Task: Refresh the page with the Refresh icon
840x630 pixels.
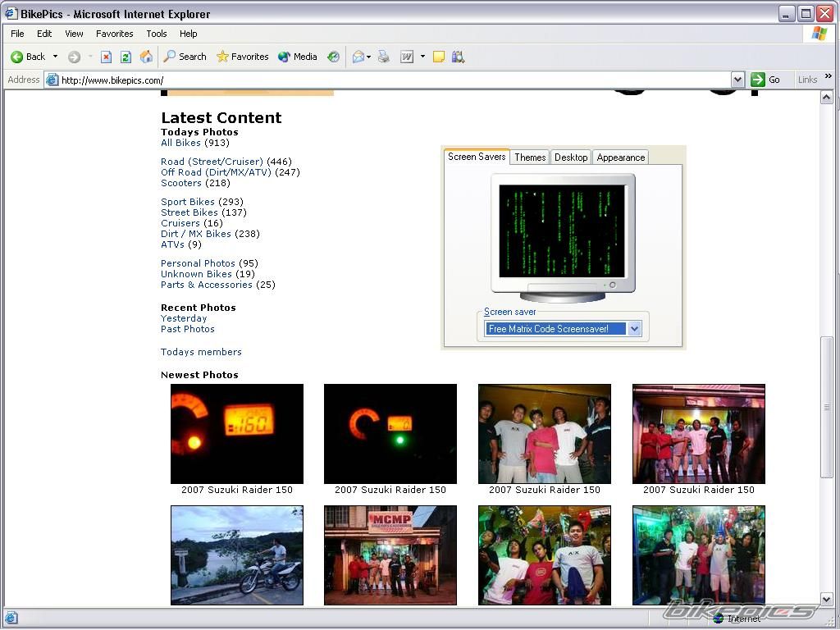Action: point(126,57)
